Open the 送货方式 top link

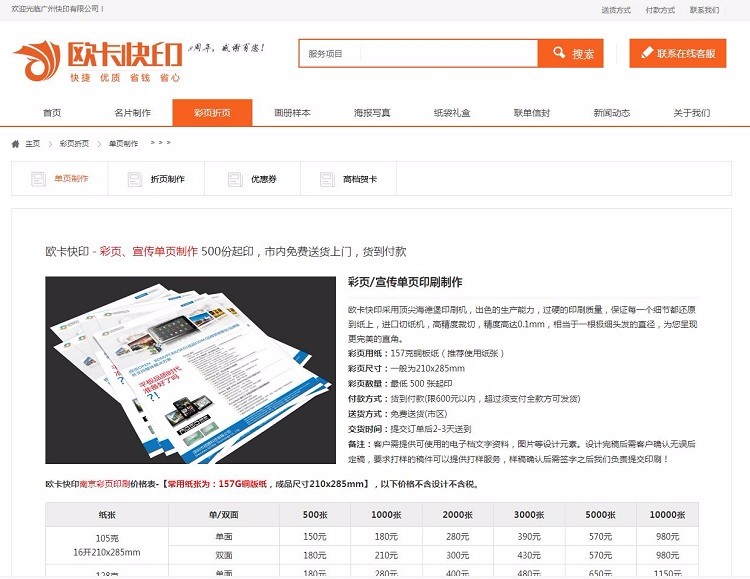click(616, 10)
